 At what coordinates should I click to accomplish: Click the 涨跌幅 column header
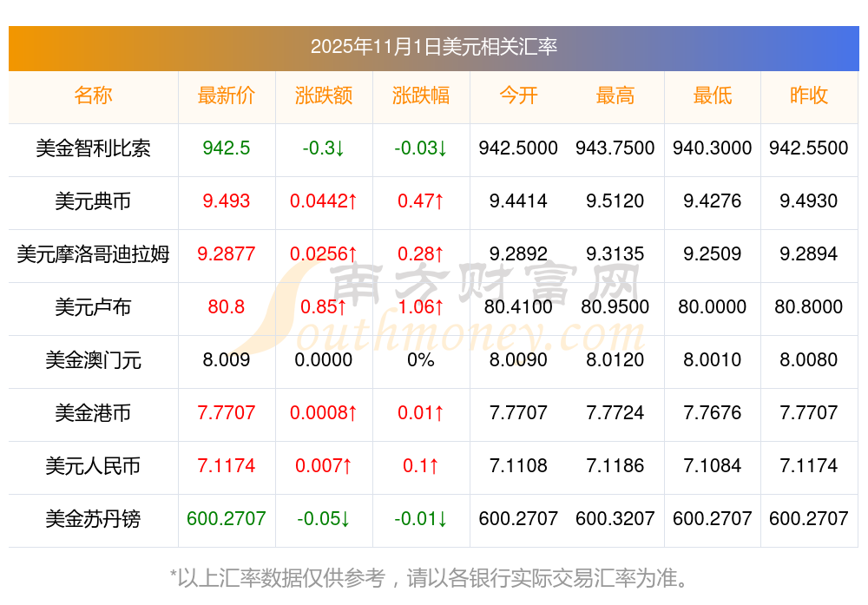(x=421, y=95)
